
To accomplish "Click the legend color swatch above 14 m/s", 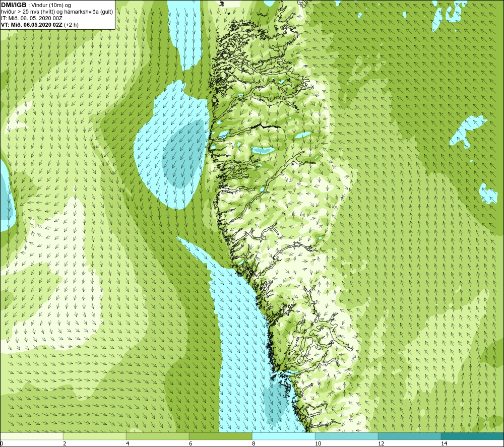I will tap(472, 436).
